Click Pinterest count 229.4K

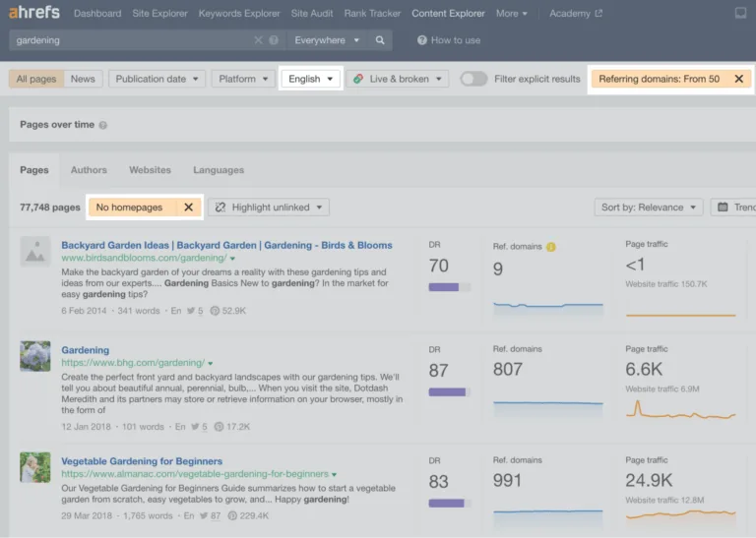pyautogui.click(x=248, y=515)
